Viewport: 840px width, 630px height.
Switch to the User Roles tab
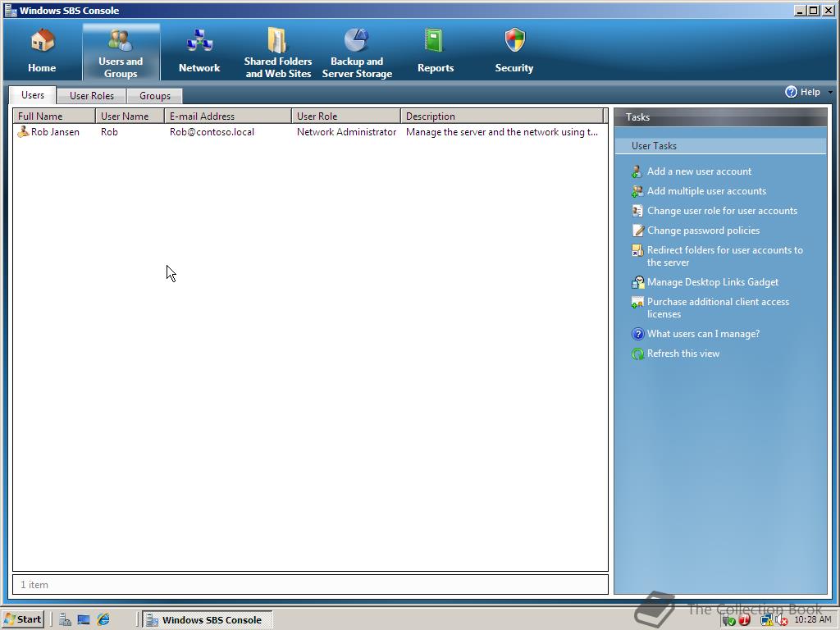point(92,95)
